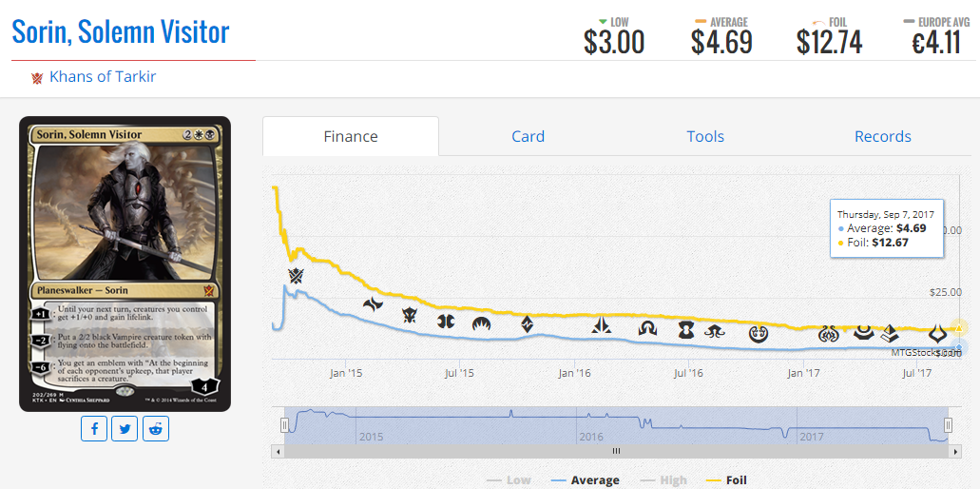Toggle the Low series in chart legend

(509, 480)
